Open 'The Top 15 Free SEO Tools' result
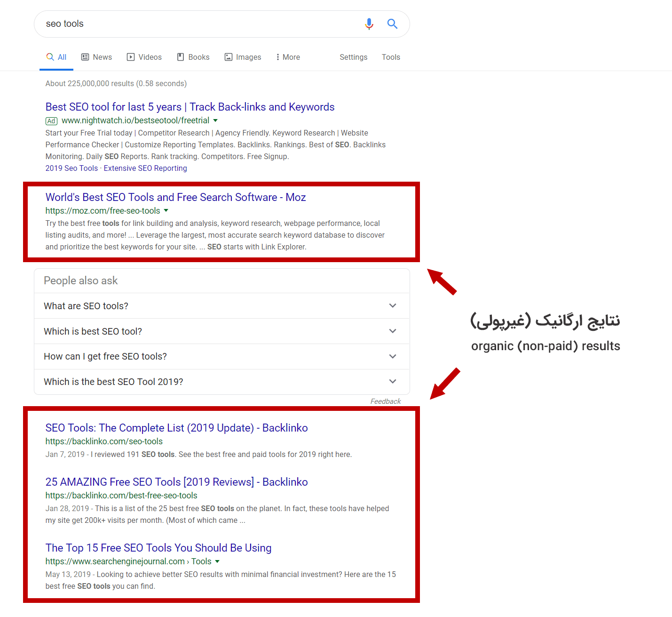The height and width of the screenshot is (617, 672). 158,548
